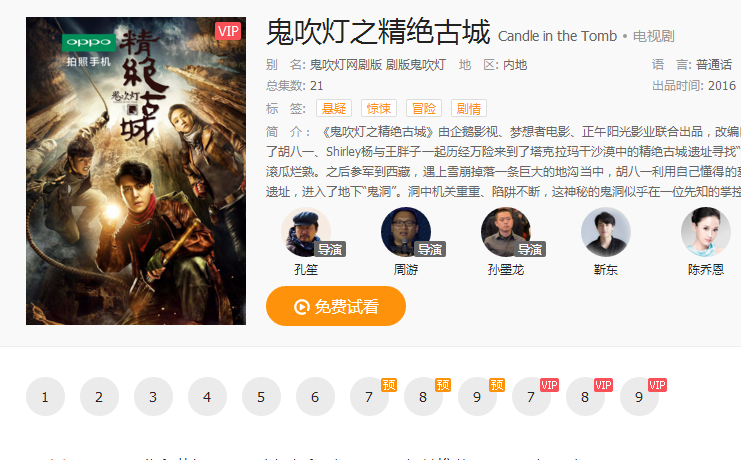Play episode 4
This screenshot has width=741, height=460.
[207, 397]
